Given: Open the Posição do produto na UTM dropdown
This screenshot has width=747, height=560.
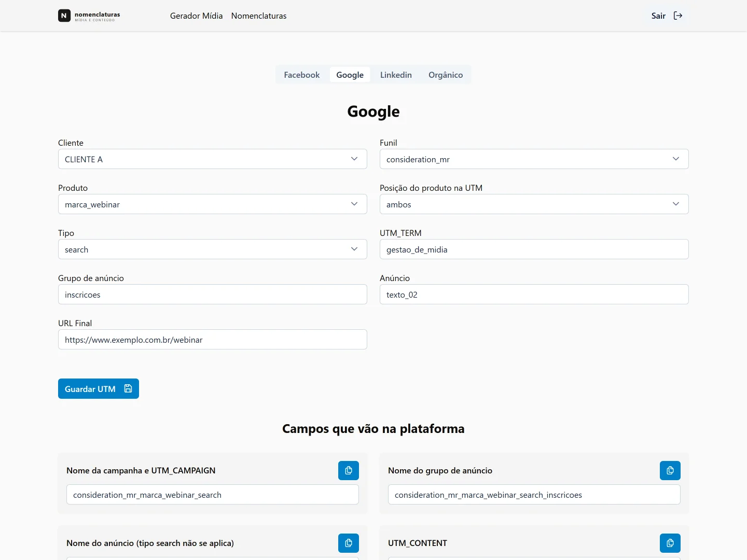Looking at the screenshot, I should (x=534, y=204).
